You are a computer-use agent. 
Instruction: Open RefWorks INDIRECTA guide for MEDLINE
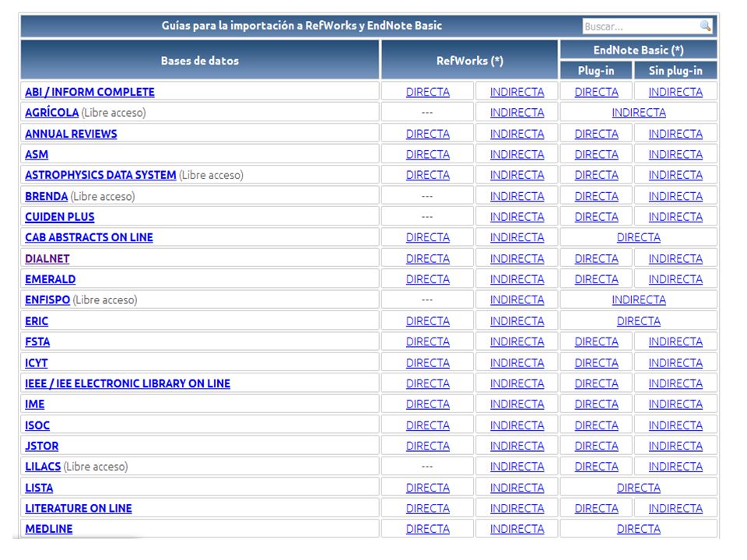click(x=517, y=529)
